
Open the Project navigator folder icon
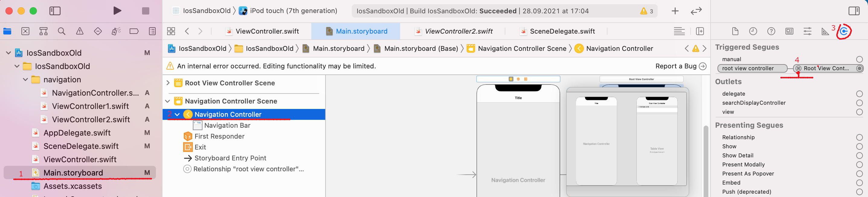pyautogui.click(x=7, y=31)
